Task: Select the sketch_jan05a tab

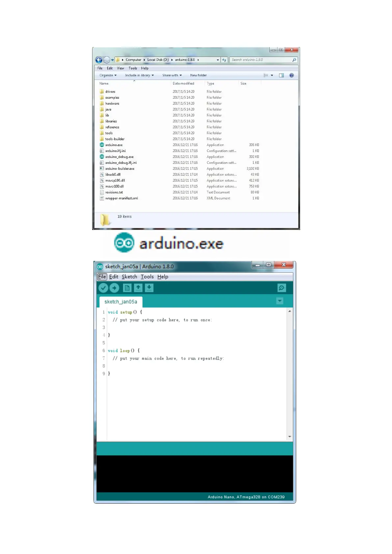Action: click(x=121, y=302)
